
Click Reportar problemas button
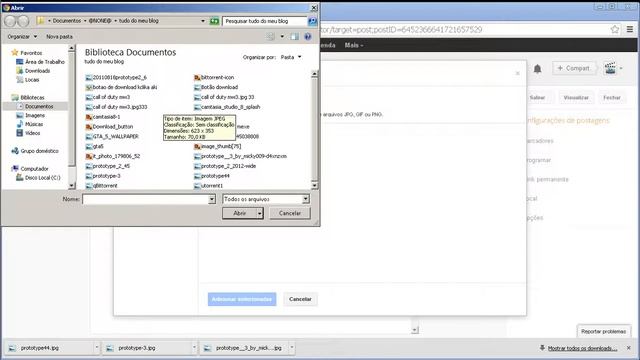click(603, 331)
